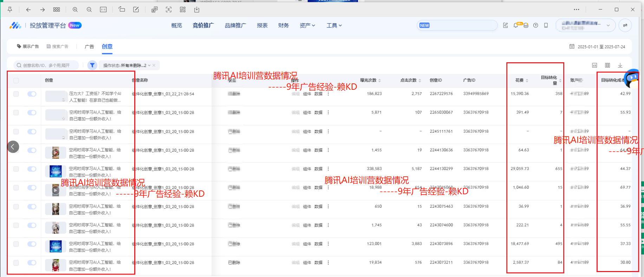Toggle the switch for creative ID 2243073896
Viewport: 644px width, 277px height.
(32, 244)
